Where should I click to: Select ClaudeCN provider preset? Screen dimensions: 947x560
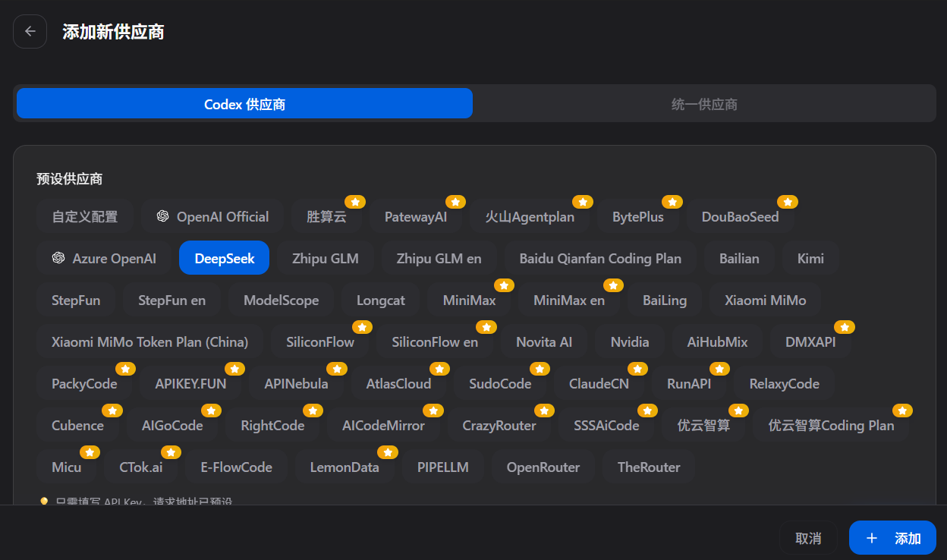pos(599,383)
